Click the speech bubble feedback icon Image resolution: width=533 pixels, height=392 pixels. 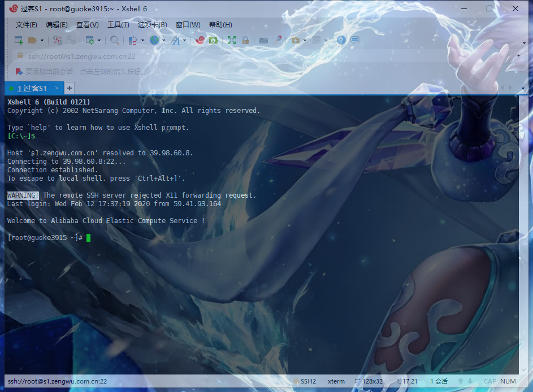pyautogui.click(x=355, y=40)
